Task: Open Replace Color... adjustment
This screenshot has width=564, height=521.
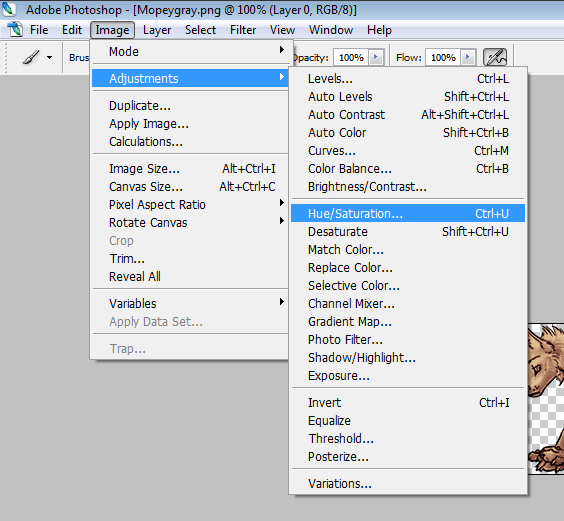Action: tap(408, 267)
